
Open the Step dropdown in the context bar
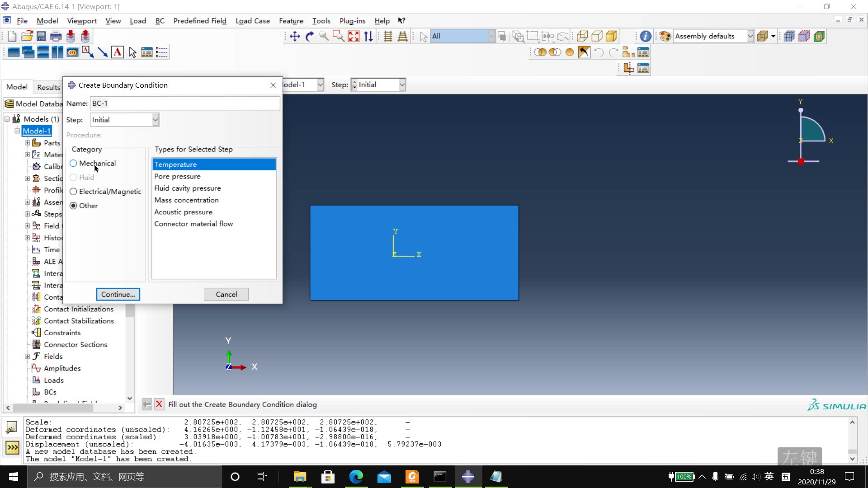point(402,85)
